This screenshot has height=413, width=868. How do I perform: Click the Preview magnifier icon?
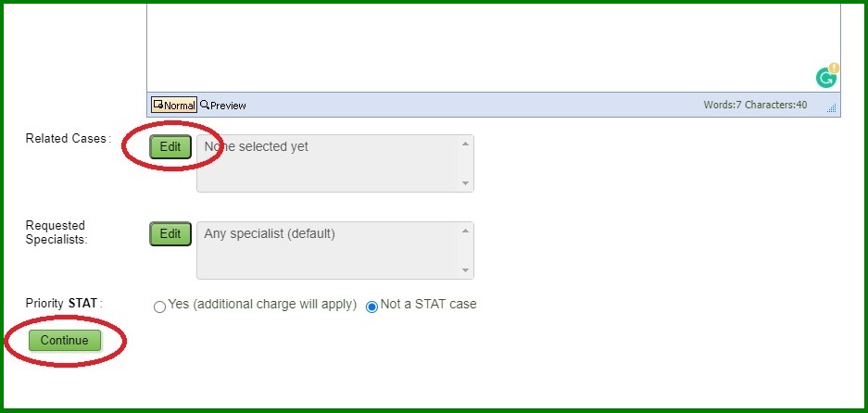click(x=205, y=104)
